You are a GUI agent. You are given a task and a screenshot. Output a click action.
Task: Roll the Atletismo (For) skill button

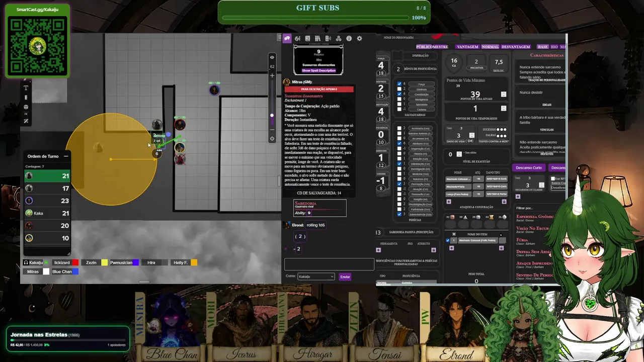coord(421,143)
